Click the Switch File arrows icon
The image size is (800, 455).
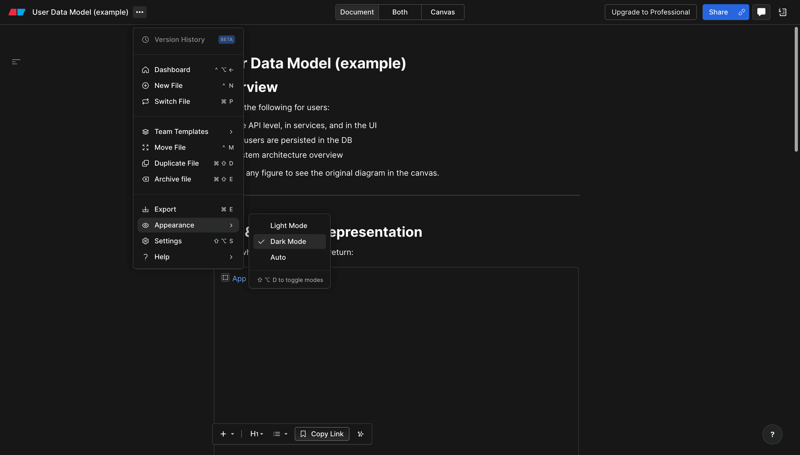(145, 101)
